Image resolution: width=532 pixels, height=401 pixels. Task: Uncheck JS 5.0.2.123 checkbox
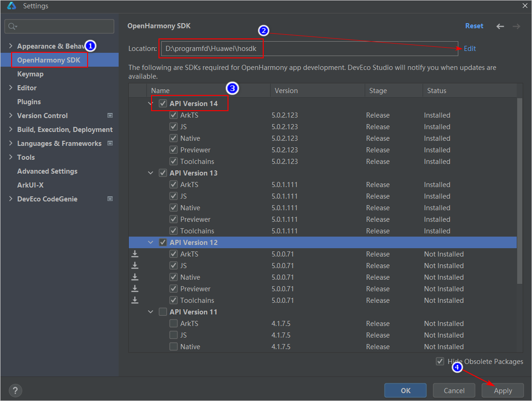(173, 126)
